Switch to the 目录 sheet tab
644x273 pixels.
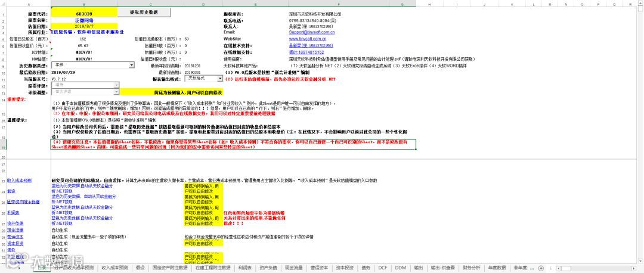42,268
